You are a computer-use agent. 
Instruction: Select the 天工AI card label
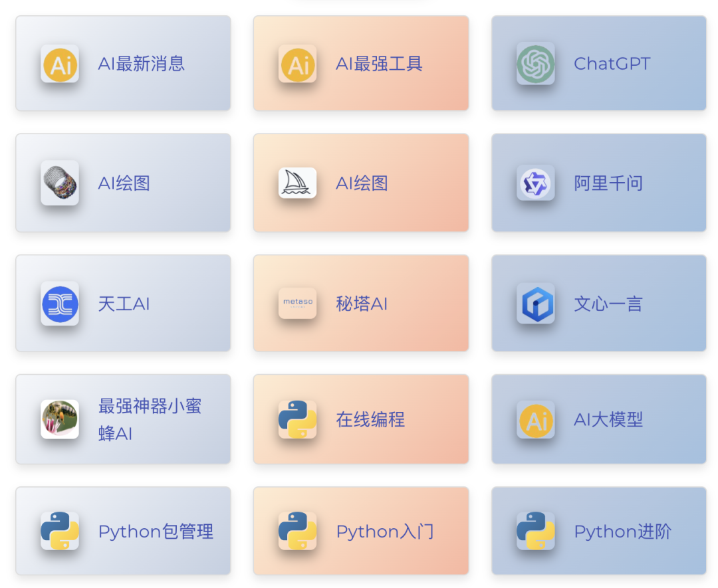click(x=124, y=304)
